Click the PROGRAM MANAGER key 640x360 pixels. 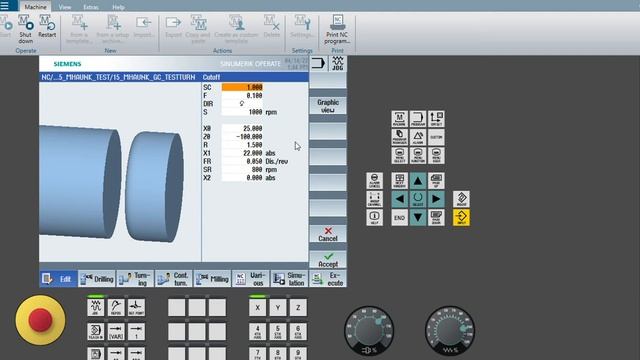[399, 137]
